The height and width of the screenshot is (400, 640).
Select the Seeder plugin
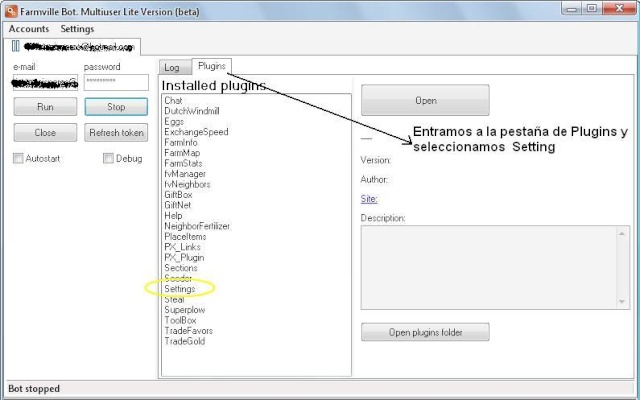point(178,278)
